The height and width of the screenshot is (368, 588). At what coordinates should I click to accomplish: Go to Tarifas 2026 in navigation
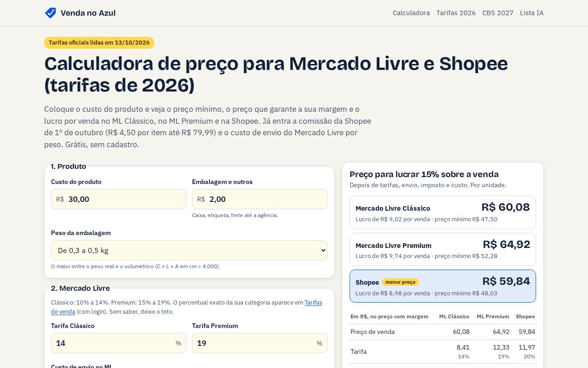coord(456,13)
